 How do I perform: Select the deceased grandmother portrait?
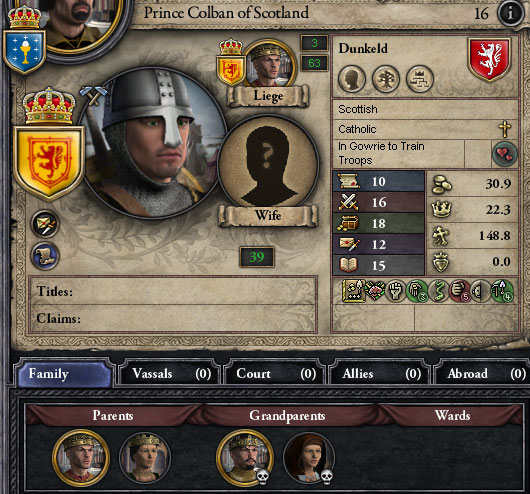click(309, 458)
